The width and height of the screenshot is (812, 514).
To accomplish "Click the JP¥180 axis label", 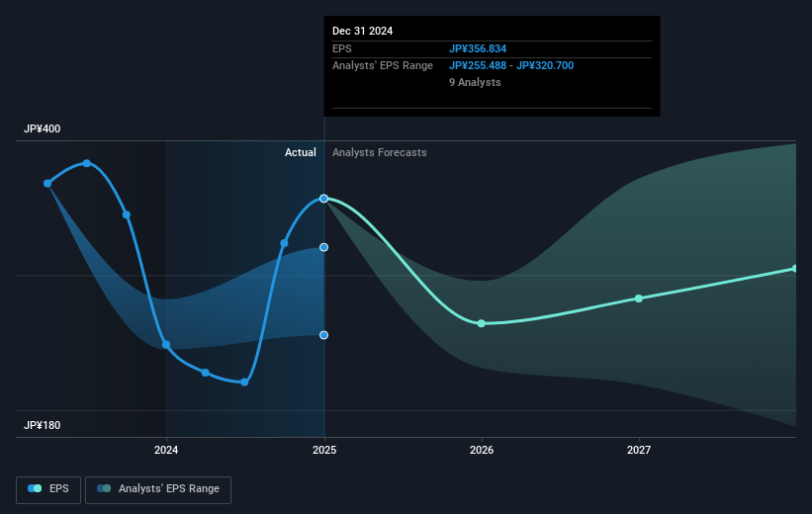I will [42, 425].
